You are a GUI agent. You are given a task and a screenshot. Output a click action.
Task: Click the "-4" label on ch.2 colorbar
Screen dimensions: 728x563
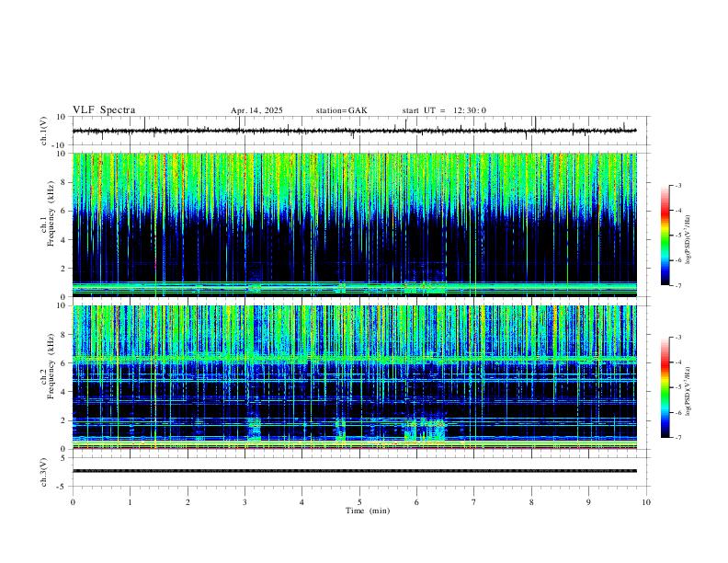click(x=677, y=362)
